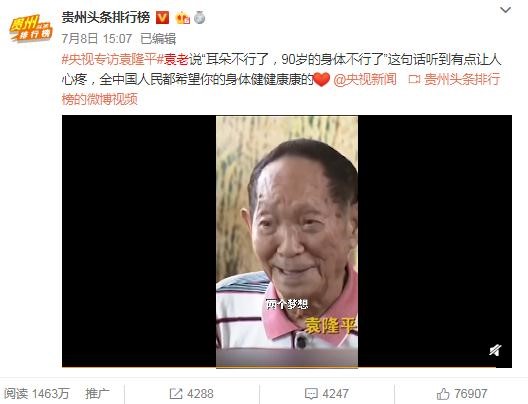
Task: Click the 袁老 highlighted keyword
Action: 176,60
